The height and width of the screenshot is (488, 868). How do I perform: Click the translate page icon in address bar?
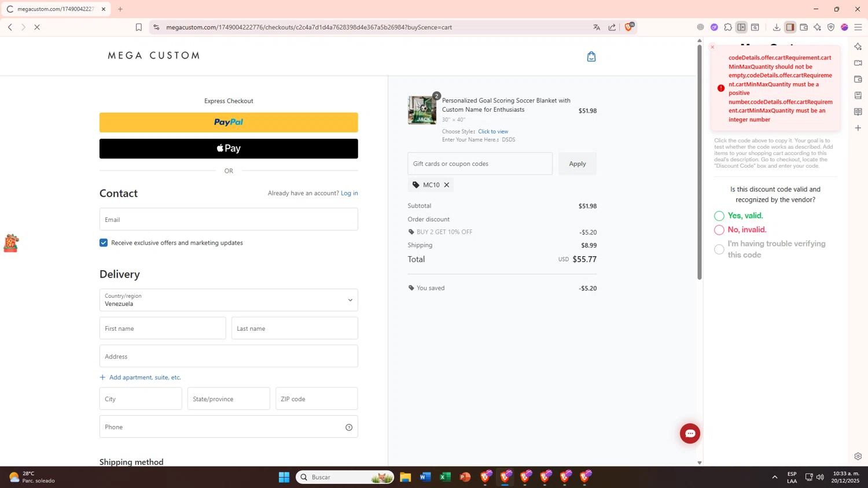(597, 27)
